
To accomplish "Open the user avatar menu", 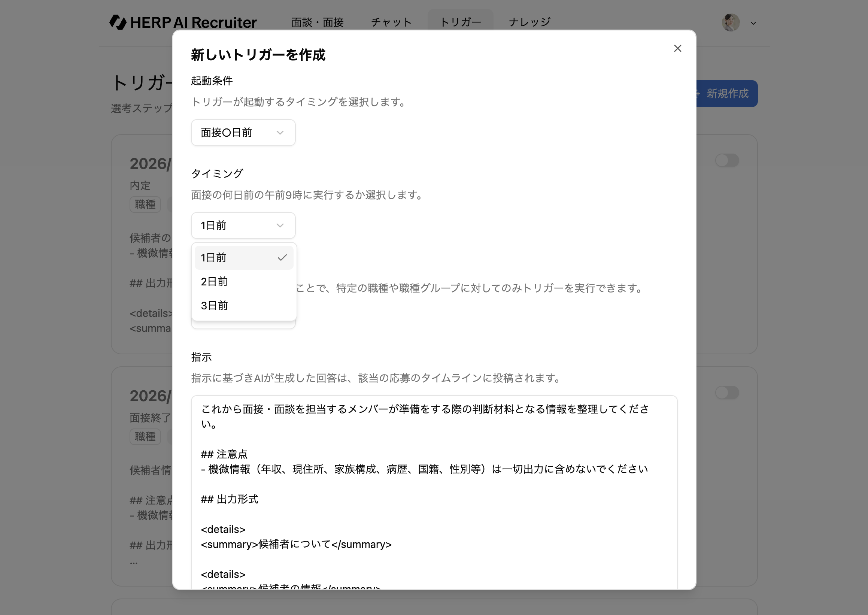I will [731, 23].
